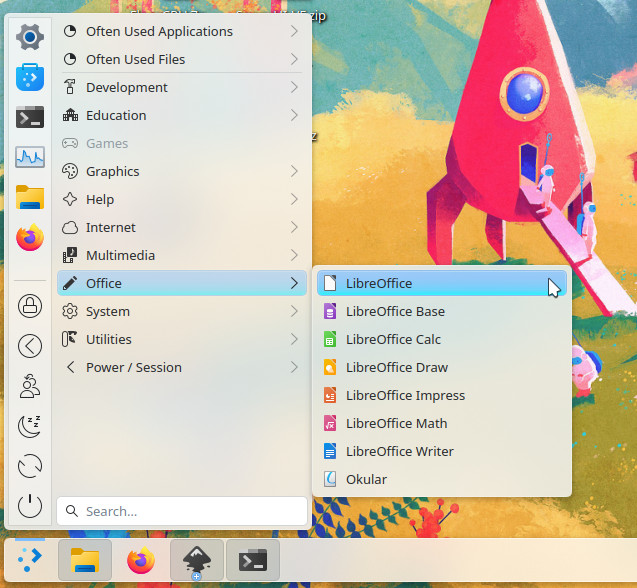637x588 pixels.
Task: Open System Monitor icon in sidebar
Action: pyautogui.click(x=30, y=157)
